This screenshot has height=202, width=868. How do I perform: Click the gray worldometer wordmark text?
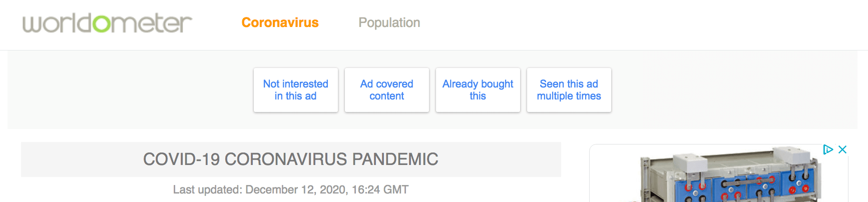pos(107,23)
